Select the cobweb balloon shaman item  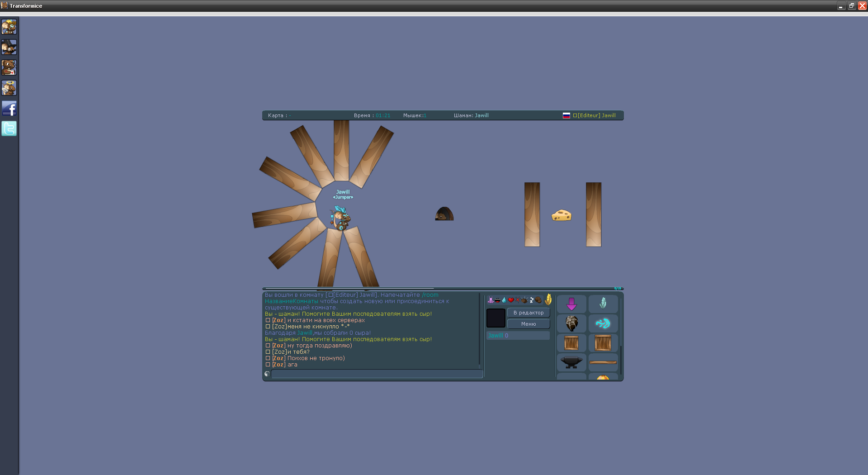[x=571, y=323]
